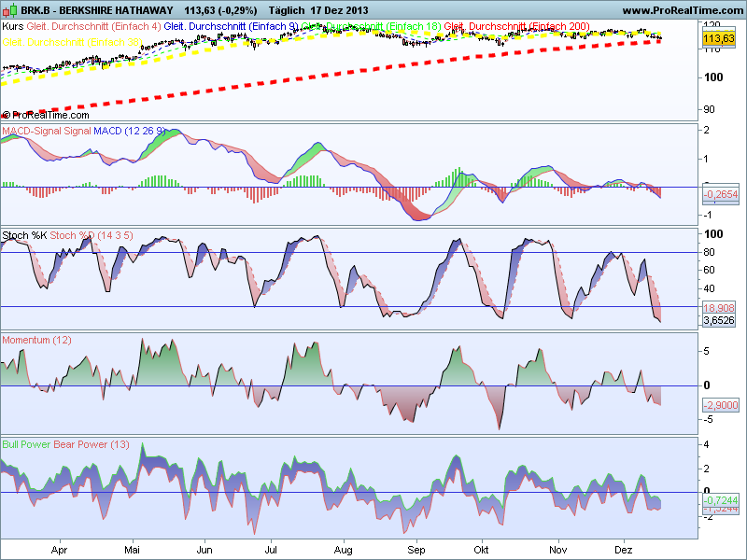Image resolution: width=747 pixels, height=560 pixels.
Task: Click the candlestick icon before BRK.B
Action: [x=9, y=10]
